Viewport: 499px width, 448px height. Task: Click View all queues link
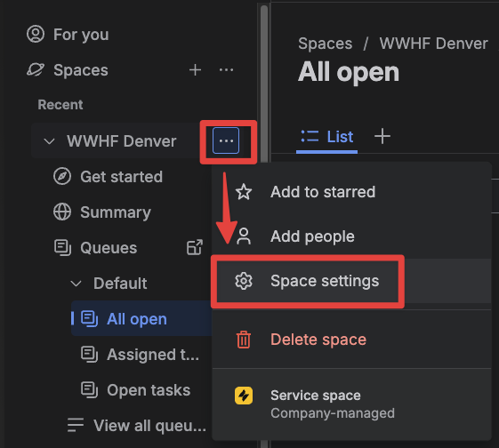(137, 425)
